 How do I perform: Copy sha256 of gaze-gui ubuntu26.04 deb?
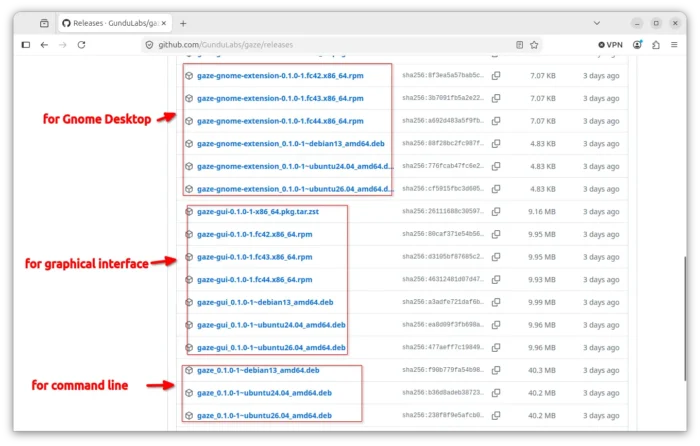click(496, 348)
